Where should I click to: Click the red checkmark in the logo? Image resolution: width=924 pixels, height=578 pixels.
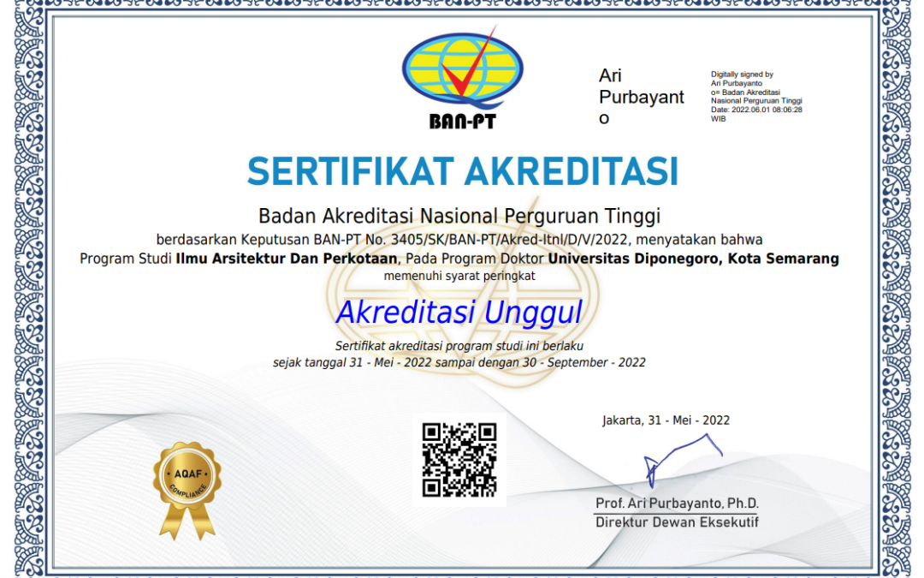(466, 69)
